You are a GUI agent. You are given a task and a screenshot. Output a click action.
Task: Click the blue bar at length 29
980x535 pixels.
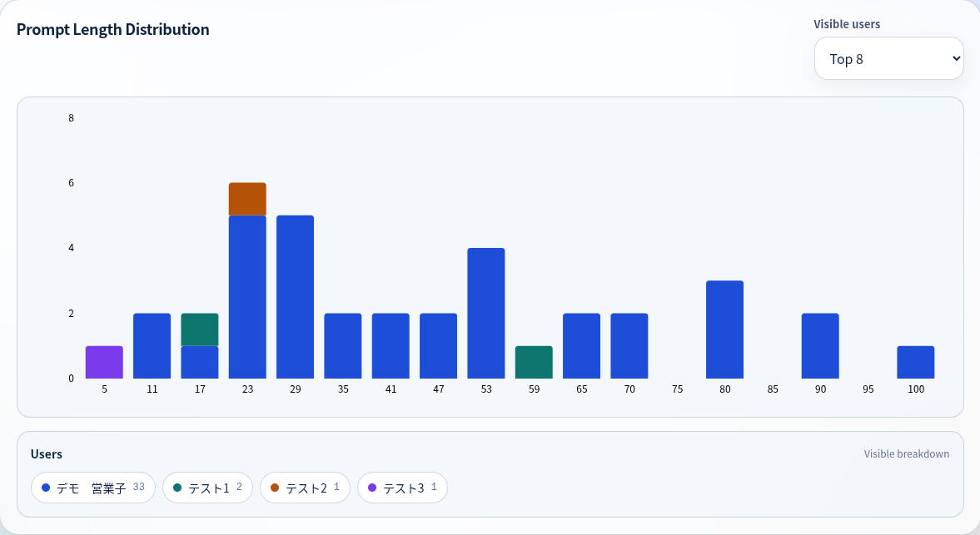(x=295, y=297)
